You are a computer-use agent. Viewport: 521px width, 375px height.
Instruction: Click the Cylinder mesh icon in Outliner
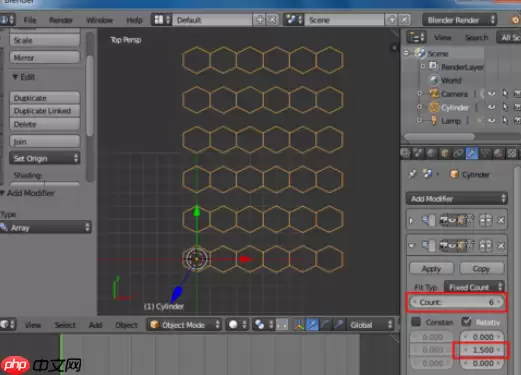[434, 107]
